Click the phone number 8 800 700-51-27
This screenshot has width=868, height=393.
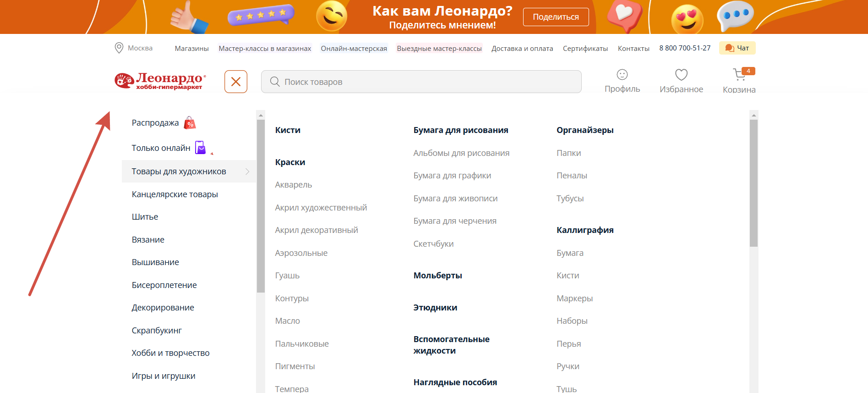click(685, 48)
